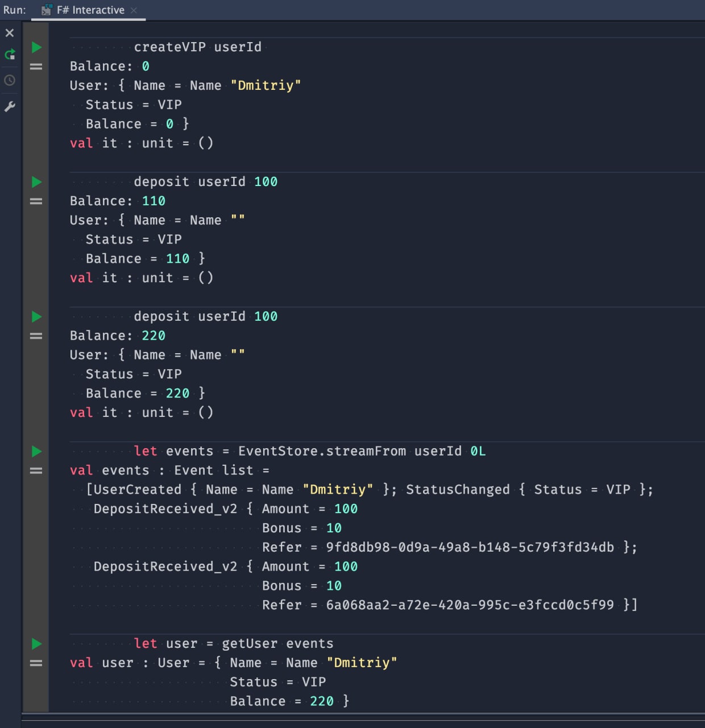Screen dimensions: 705x728
Task: Click the text Balance: 220 output line
Action: 118,336
